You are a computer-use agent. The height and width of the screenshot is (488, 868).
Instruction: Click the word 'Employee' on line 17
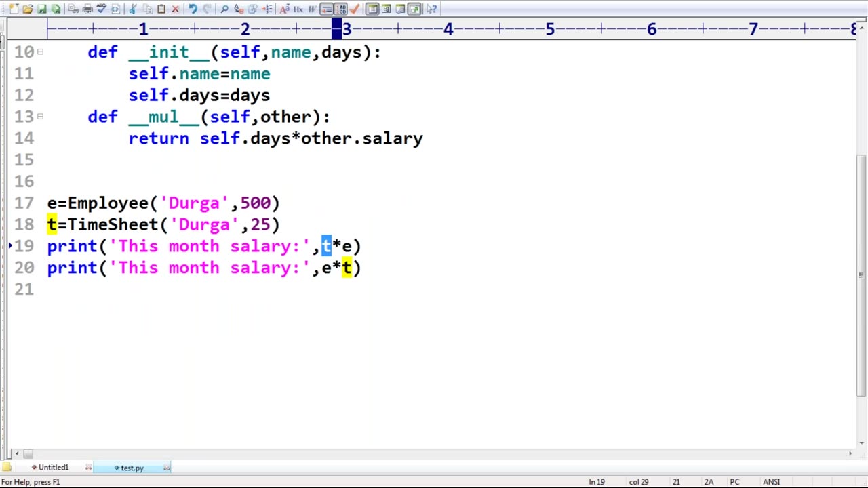click(108, 203)
